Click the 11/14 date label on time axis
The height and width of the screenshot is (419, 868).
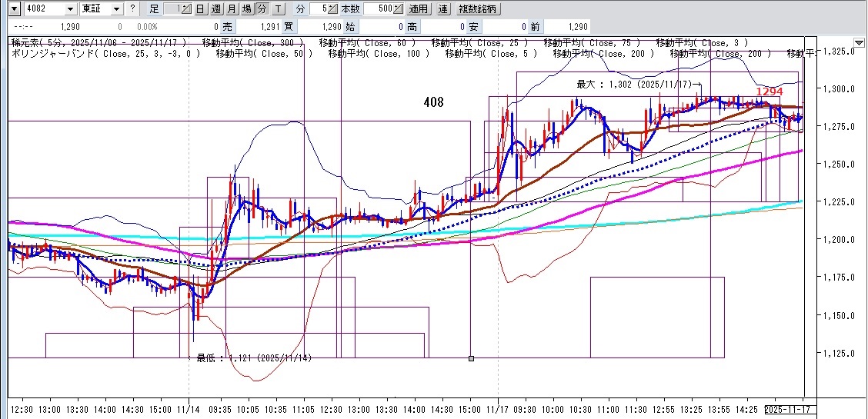click(x=189, y=410)
